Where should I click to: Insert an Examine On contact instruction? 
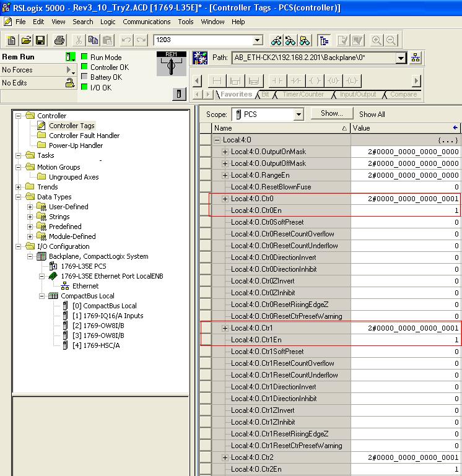point(277,80)
